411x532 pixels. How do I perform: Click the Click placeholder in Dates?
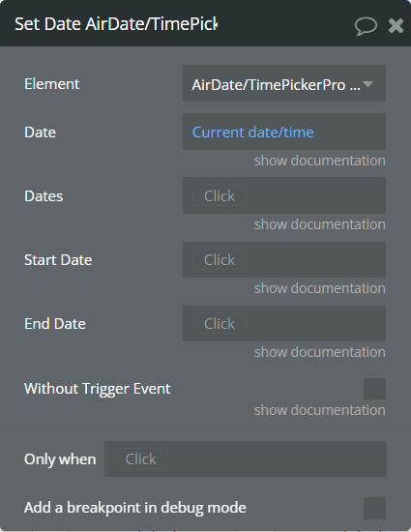click(220, 195)
